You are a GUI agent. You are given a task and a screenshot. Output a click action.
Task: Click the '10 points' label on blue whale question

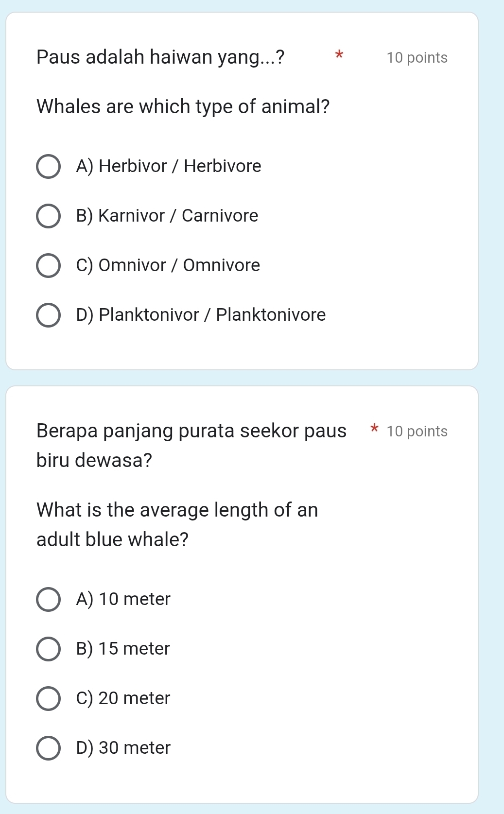tap(417, 432)
